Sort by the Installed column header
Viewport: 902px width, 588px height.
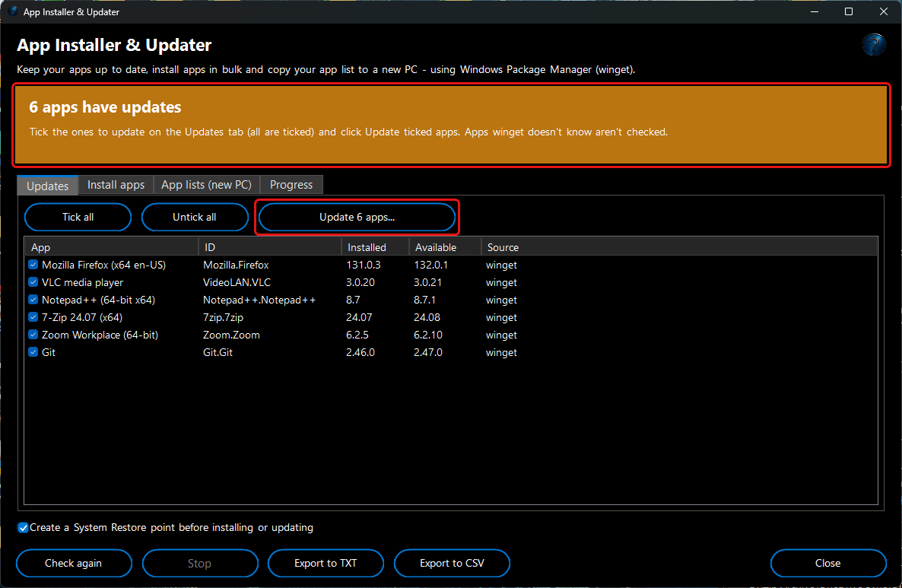(x=375, y=247)
